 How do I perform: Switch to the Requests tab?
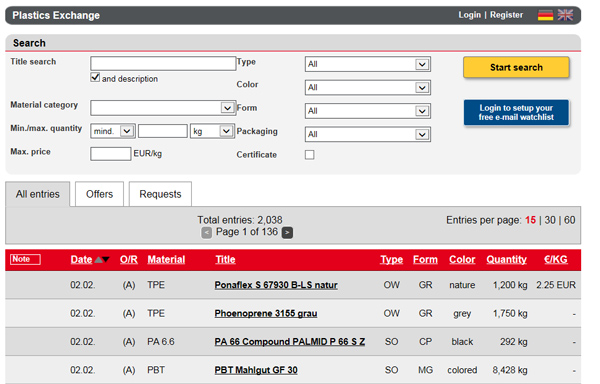click(160, 194)
